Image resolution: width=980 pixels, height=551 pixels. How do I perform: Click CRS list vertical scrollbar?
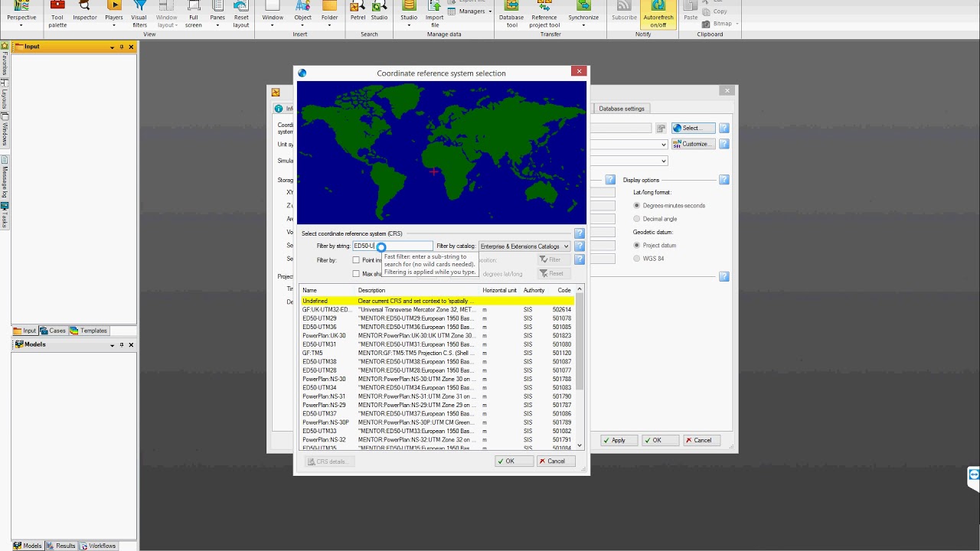tap(580, 341)
